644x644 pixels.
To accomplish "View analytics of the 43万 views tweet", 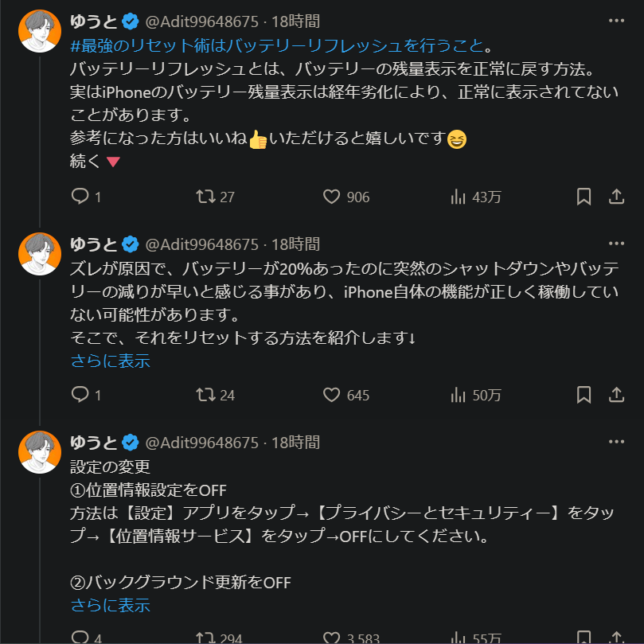I will coord(459,196).
